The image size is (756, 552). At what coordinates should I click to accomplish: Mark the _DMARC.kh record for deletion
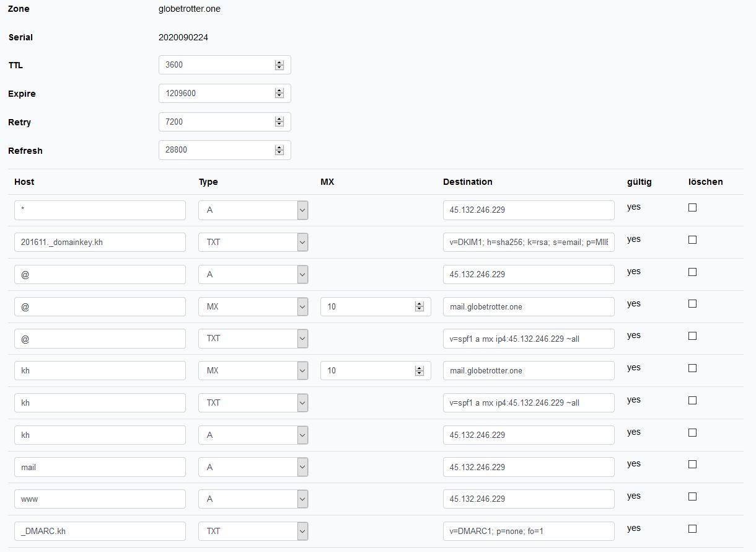(x=692, y=529)
